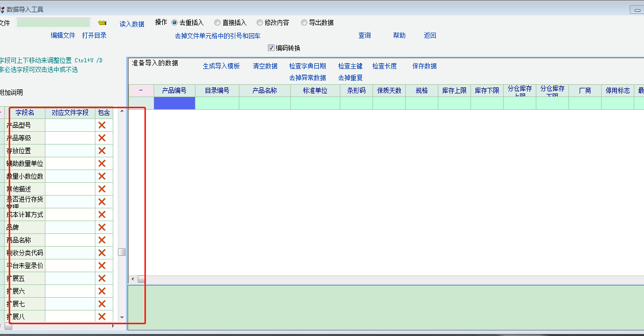Toggle the red X for 税收分类代码
Image resolution: width=644 pixels, height=336 pixels.
coord(102,253)
